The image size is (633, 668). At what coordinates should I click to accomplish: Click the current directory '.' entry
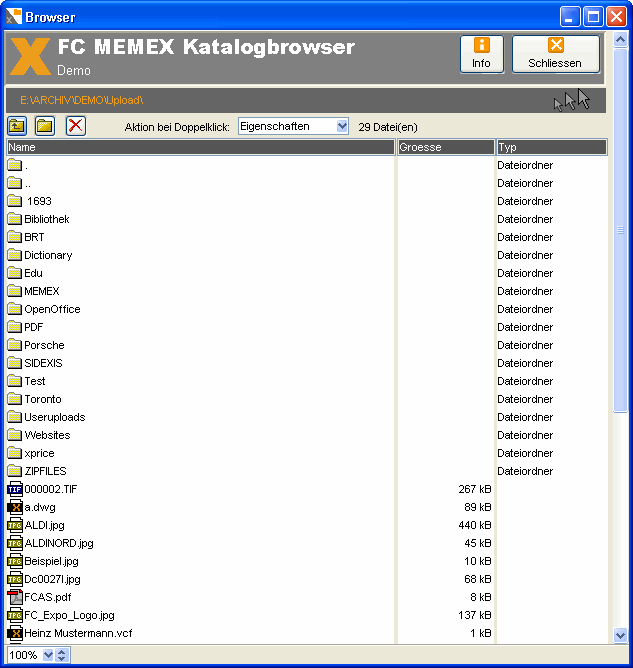pos(26,165)
